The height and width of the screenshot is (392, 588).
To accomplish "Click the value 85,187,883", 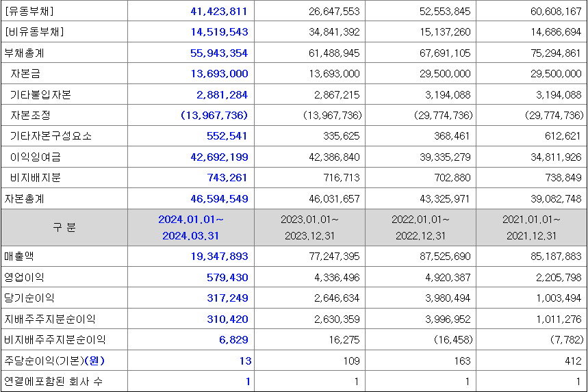I will tap(556, 256).
